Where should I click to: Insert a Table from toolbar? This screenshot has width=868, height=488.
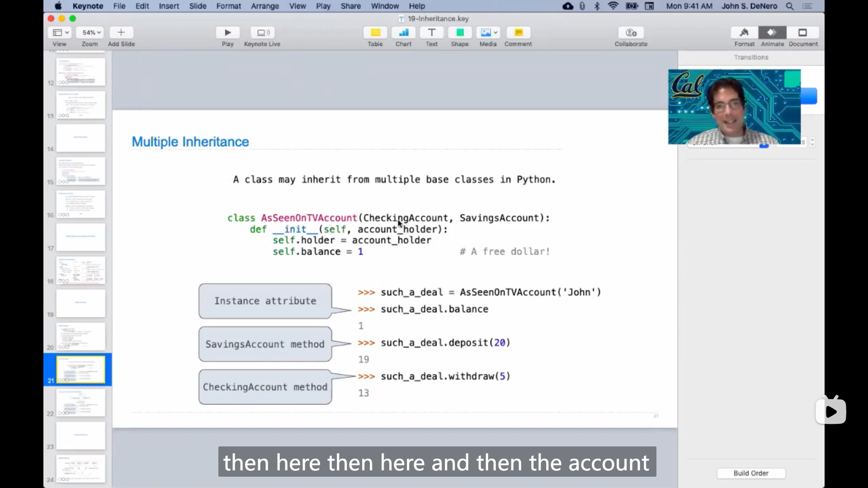(375, 33)
